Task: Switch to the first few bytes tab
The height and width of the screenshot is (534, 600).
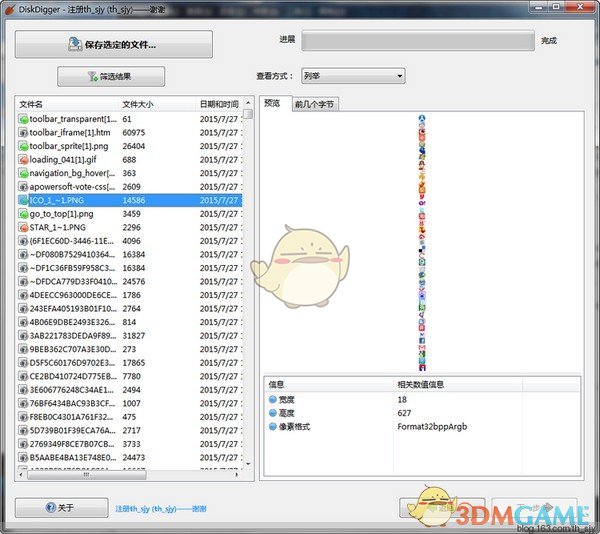Action: pyautogui.click(x=315, y=104)
